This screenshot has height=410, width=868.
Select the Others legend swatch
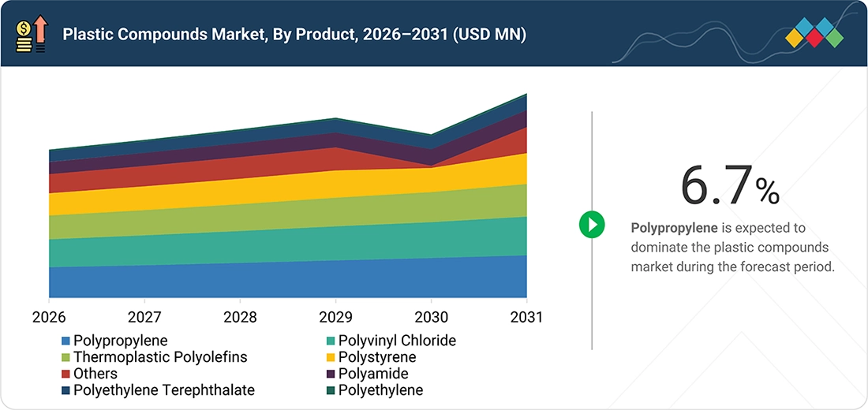(x=65, y=374)
